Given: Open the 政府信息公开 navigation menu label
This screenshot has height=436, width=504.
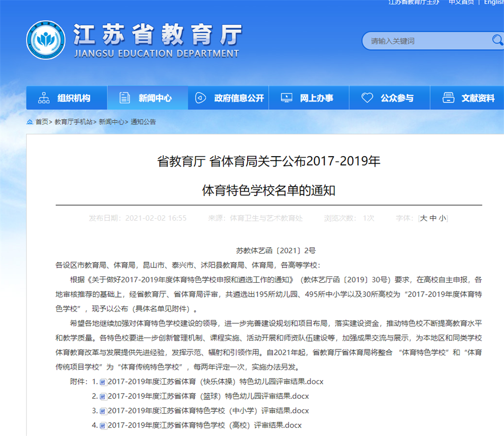Looking at the screenshot, I should 239,98.
